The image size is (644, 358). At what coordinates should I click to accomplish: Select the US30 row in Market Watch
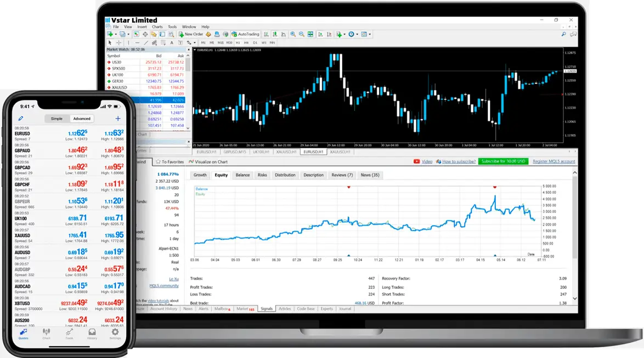pyautogui.click(x=146, y=62)
